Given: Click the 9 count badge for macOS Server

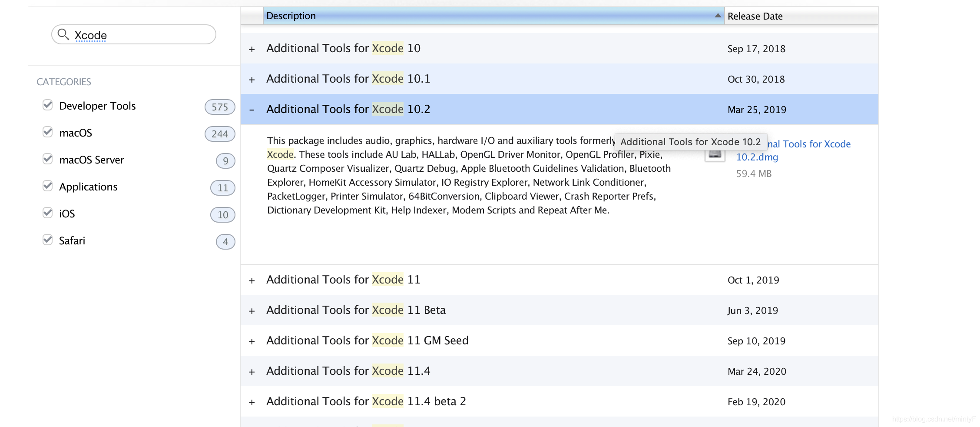Looking at the screenshot, I should (x=225, y=161).
